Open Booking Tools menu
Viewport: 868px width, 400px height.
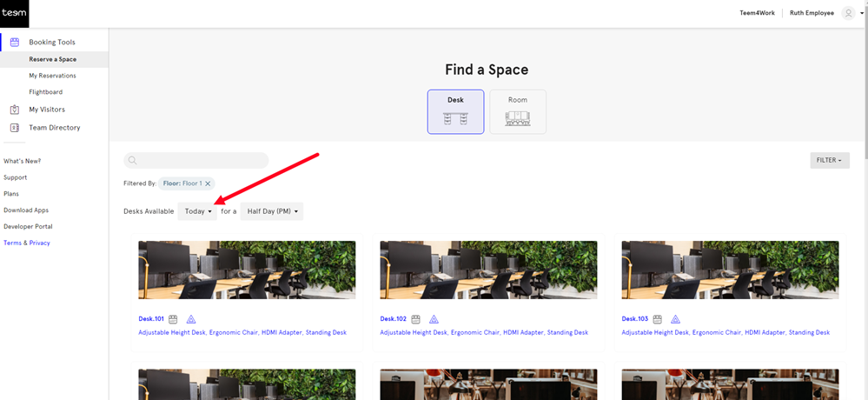(52, 42)
